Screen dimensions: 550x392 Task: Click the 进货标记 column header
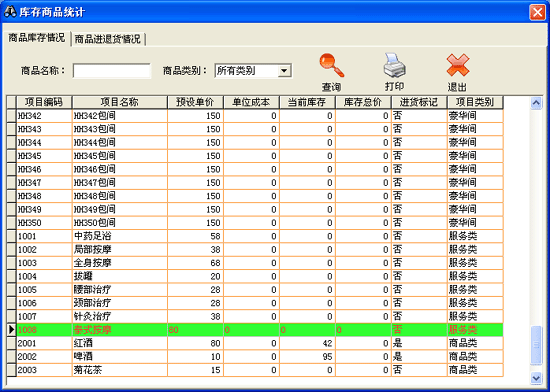(x=419, y=102)
